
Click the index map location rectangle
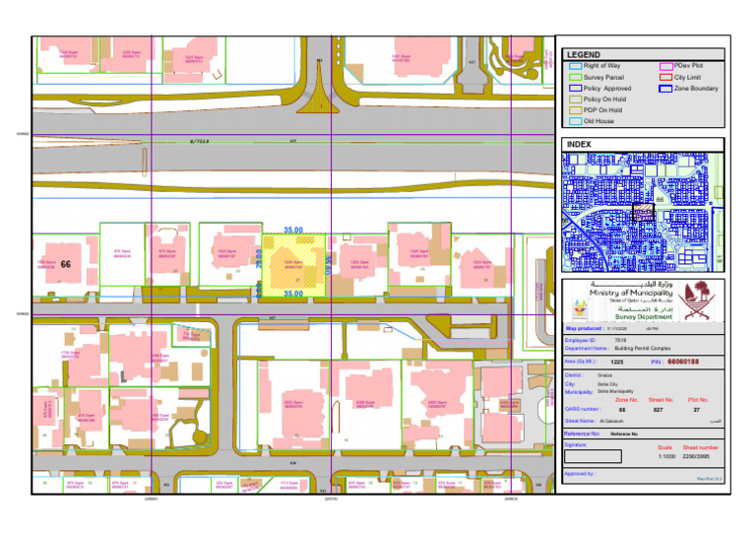pos(643,212)
